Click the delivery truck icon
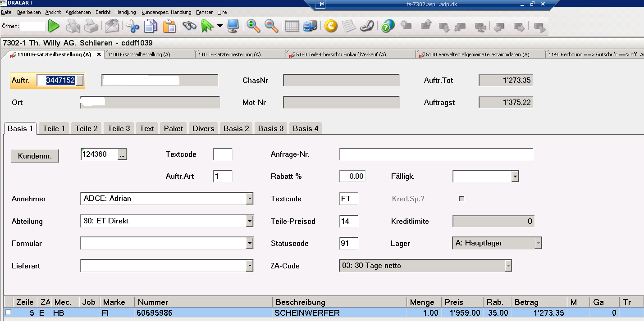644x331 pixels. [310, 26]
